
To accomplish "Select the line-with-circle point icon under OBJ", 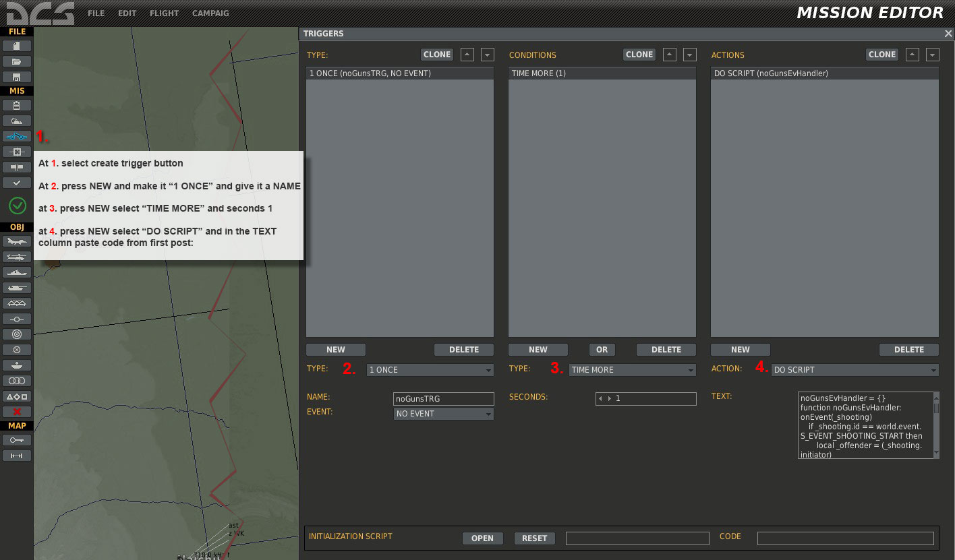I will (17, 319).
